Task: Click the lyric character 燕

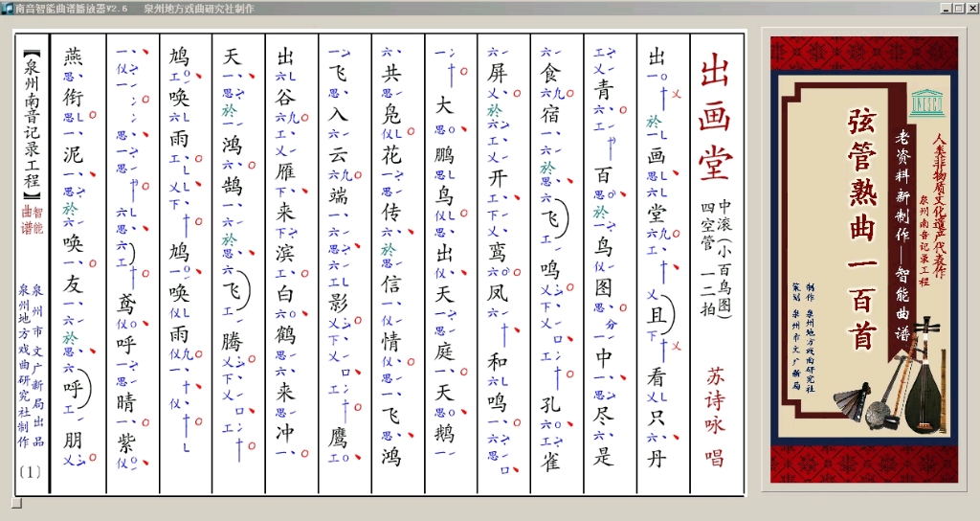Action: coord(73,57)
